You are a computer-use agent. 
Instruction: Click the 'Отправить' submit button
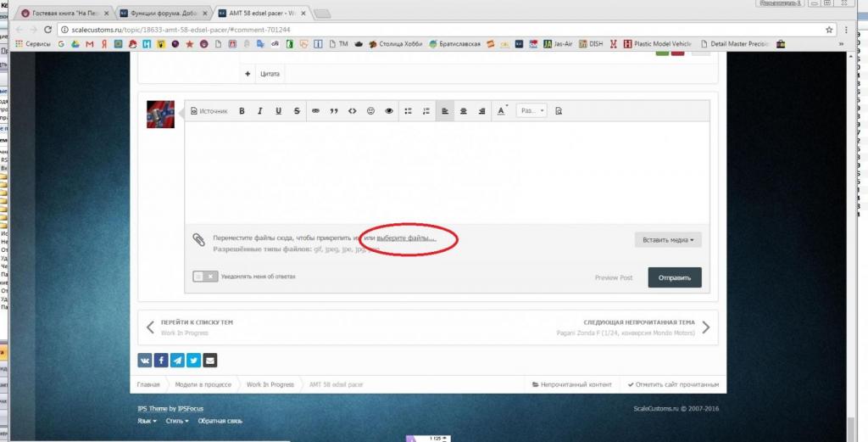pyautogui.click(x=675, y=277)
